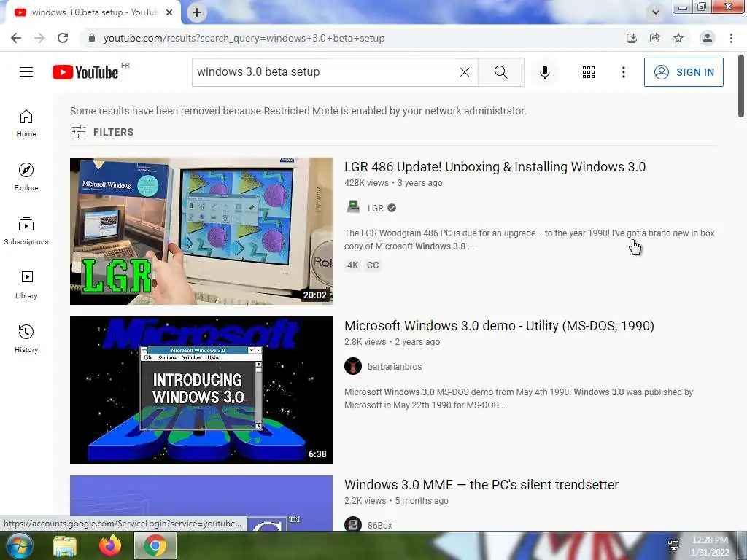Click the 2.8K views text
Screen dimensions: 747x560
click(365, 342)
